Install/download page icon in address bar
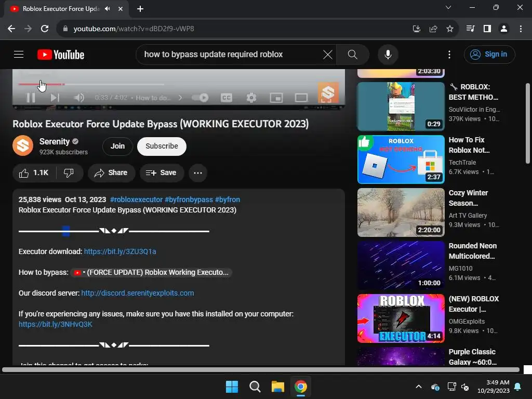This screenshot has height=399, width=532. click(x=416, y=29)
